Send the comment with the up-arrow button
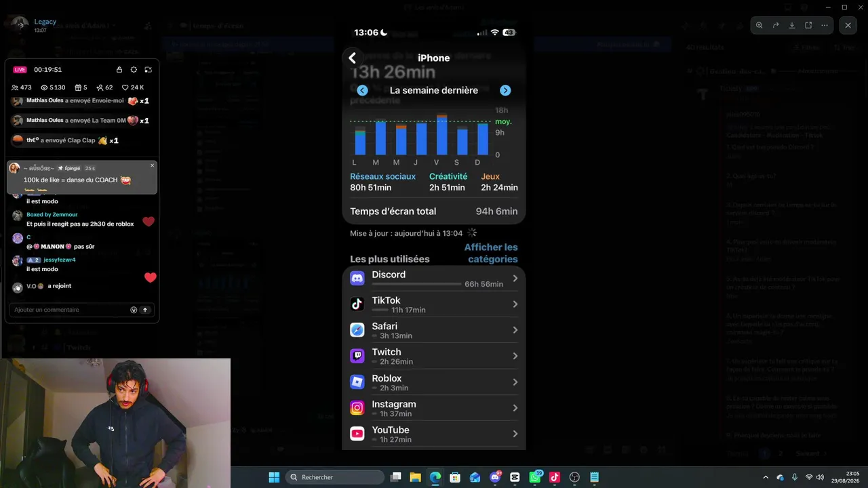Image resolution: width=868 pixels, height=488 pixels. (145, 310)
